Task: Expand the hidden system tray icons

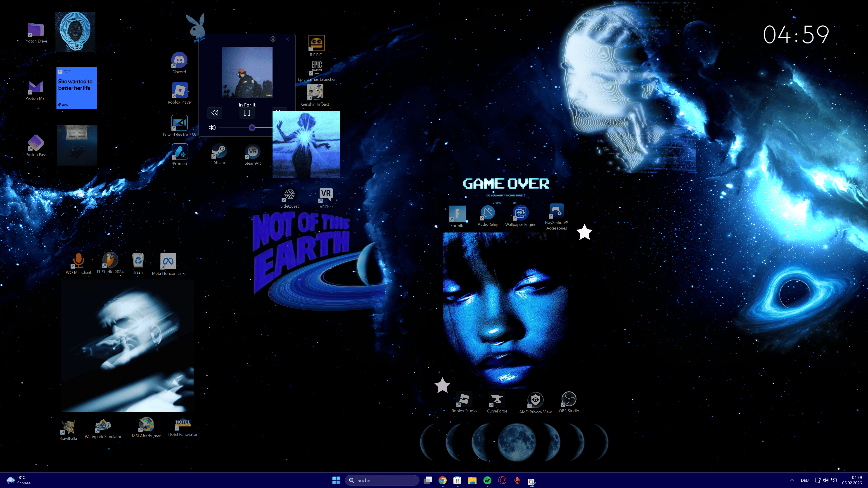Action: coord(792,480)
